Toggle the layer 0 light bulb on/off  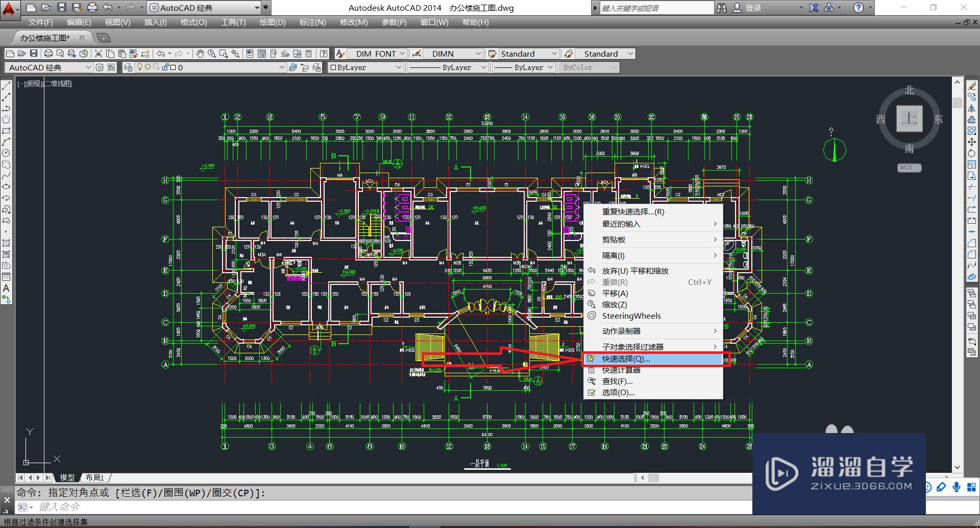coord(140,67)
